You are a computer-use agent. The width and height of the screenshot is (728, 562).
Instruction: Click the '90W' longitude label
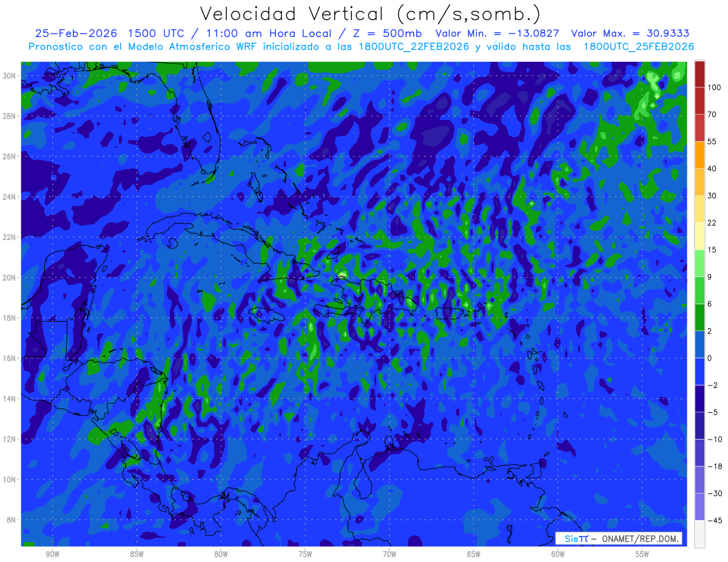point(52,555)
